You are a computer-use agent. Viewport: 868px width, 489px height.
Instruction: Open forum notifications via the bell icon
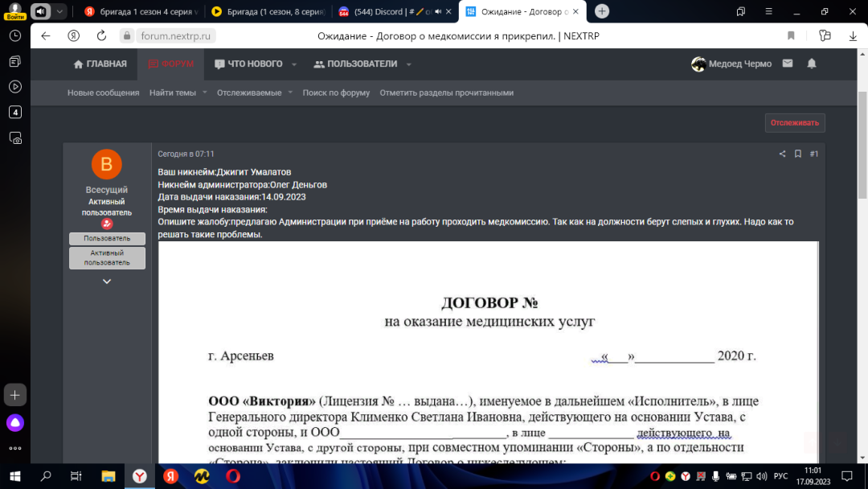[810, 64]
